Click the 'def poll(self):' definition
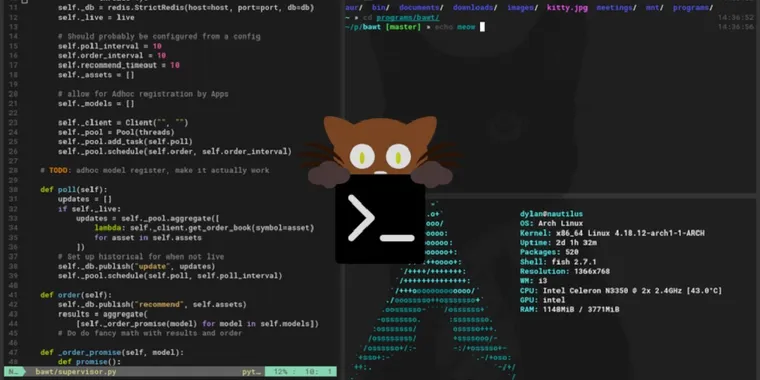The width and height of the screenshot is (760, 380). coord(74,190)
